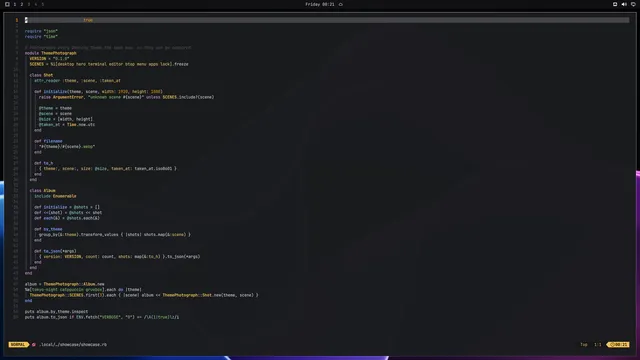Switch to workspace 5

coord(42,4)
